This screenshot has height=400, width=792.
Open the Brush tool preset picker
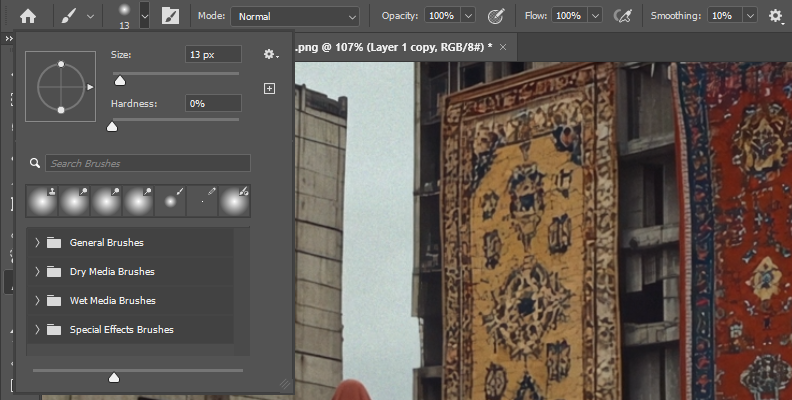[x=76, y=16]
